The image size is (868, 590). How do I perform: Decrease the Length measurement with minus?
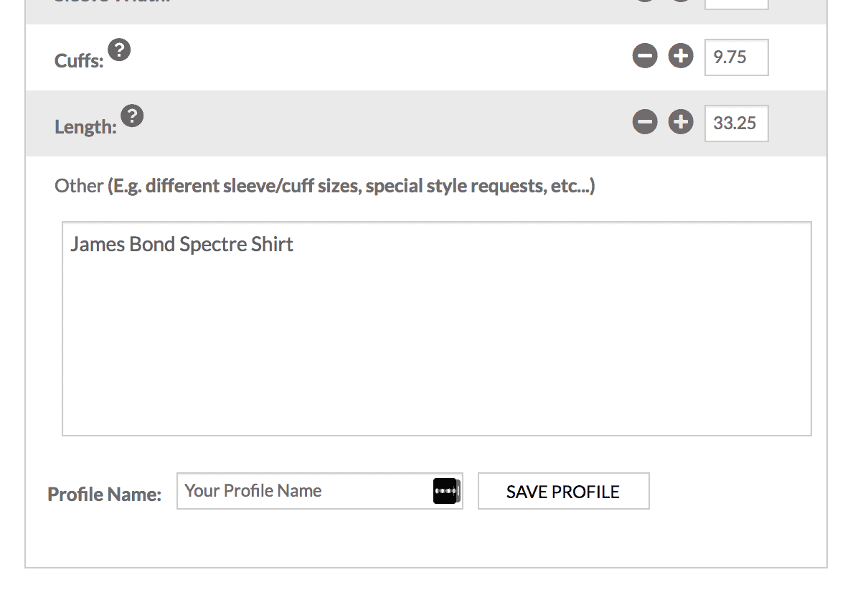(x=645, y=122)
